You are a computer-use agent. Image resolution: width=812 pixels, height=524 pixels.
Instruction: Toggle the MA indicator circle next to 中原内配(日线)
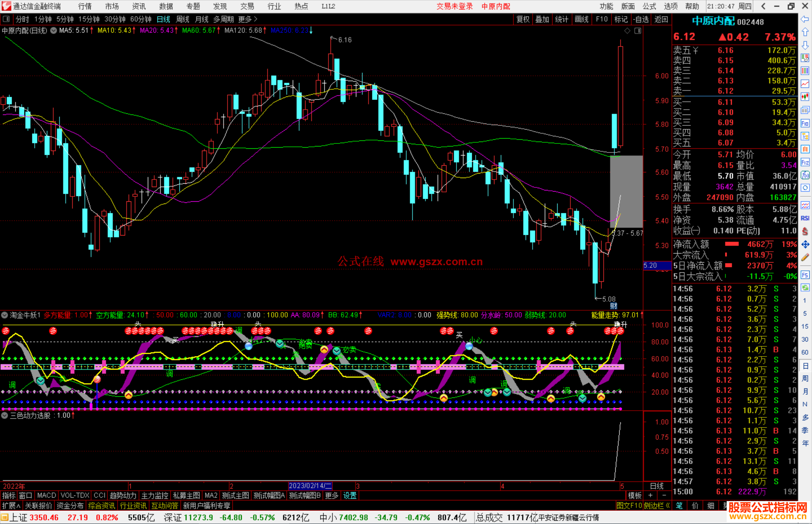coord(53,30)
